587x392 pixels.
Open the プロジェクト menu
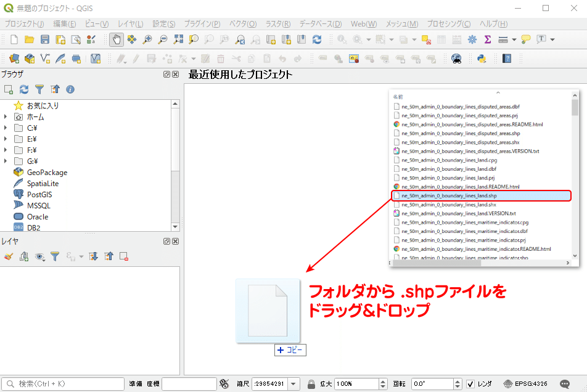(24, 24)
